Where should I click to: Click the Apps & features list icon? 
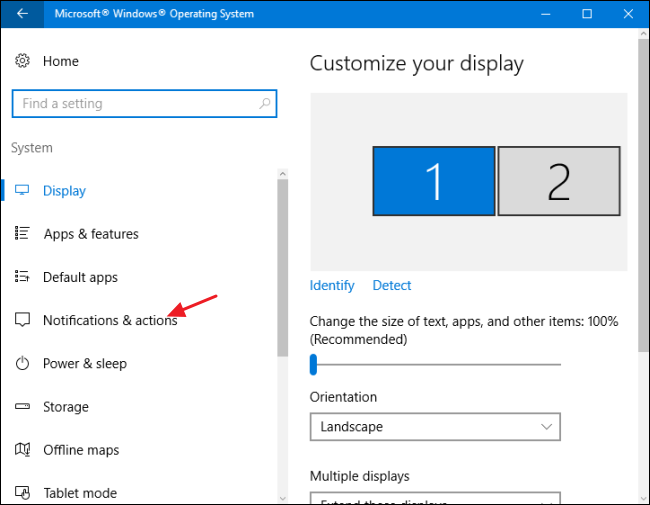click(22, 234)
